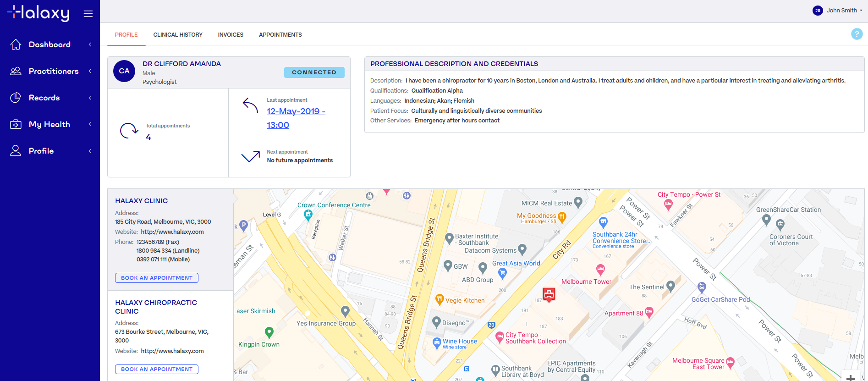Click the Vegie Kitchen restaurant pin
Viewport: 868px width, 381px height.
point(439,300)
